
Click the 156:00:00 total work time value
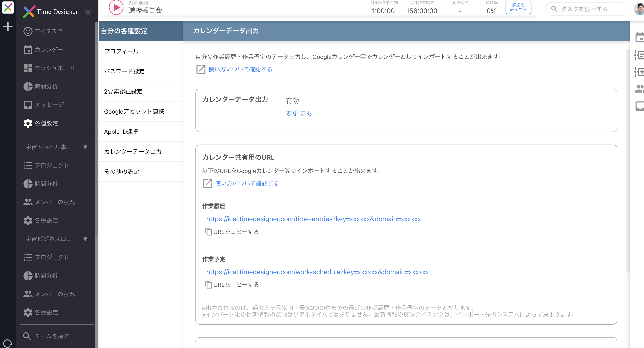coord(422,11)
